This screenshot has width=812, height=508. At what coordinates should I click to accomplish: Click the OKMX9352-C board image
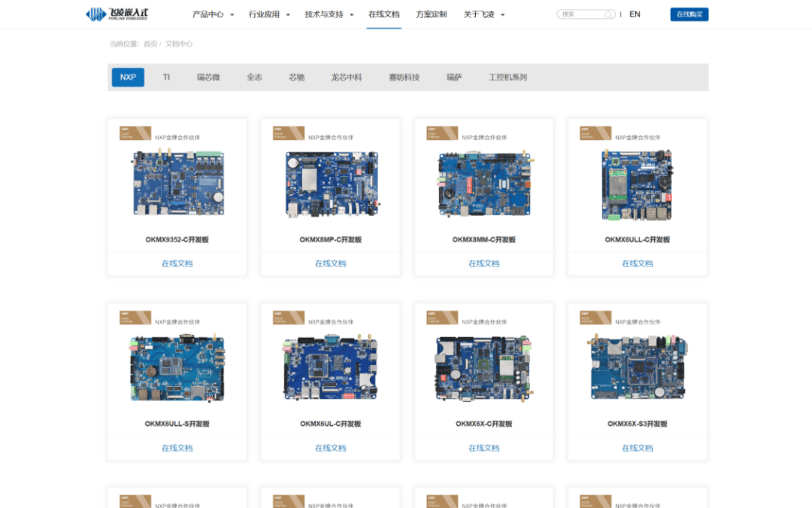[177, 182]
